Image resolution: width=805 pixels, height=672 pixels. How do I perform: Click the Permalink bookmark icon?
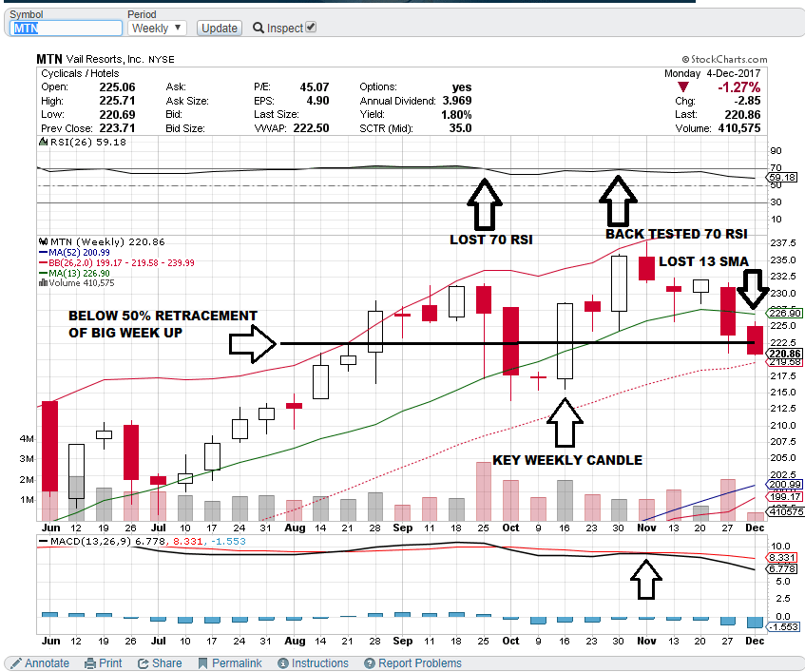click(202, 663)
